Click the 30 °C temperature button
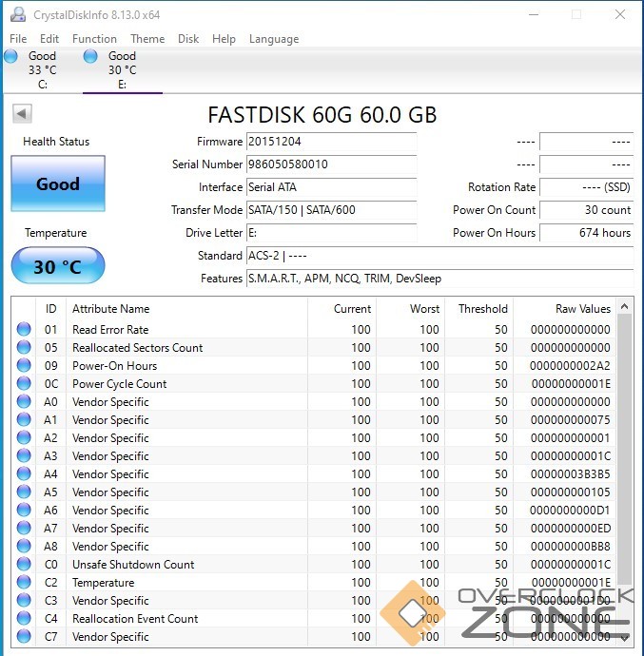644x656 pixels. pyautogui.click(x=58, y=267)
